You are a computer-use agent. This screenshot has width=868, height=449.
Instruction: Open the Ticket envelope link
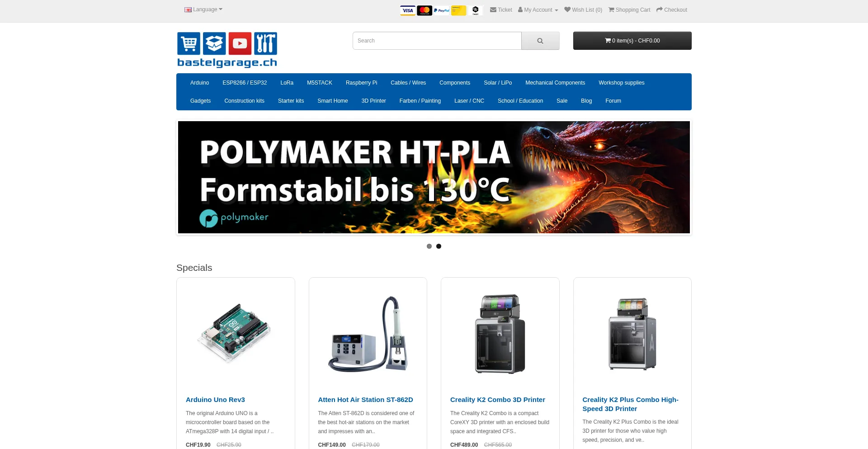point(501,10)
